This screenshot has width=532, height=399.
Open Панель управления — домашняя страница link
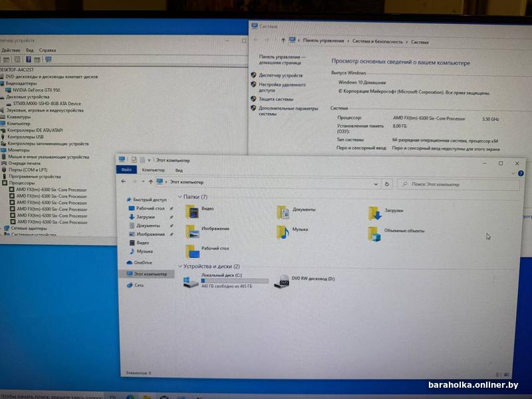(282, 60)
